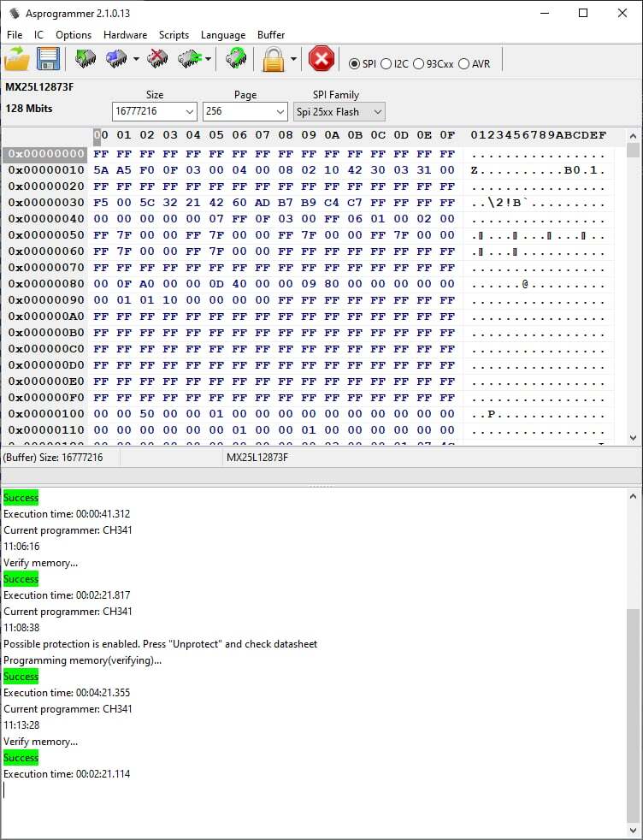
Task: Click ASCII column header 0123456789ABCDEF
Action: tap(539, 135)
